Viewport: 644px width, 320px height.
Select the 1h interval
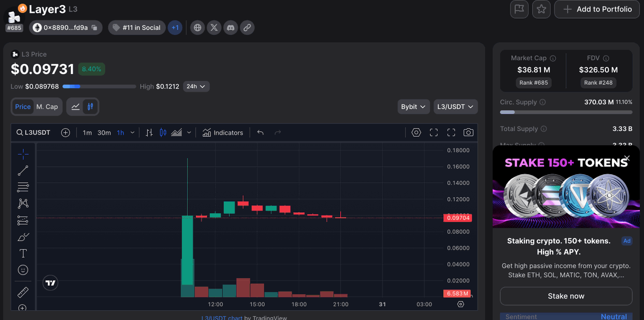tap(121, 132)
